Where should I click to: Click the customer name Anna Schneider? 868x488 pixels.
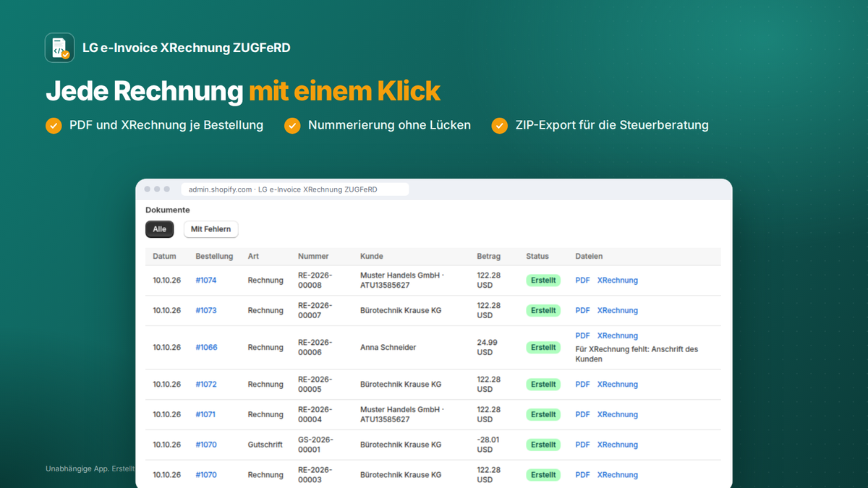(x=388, y=348)
